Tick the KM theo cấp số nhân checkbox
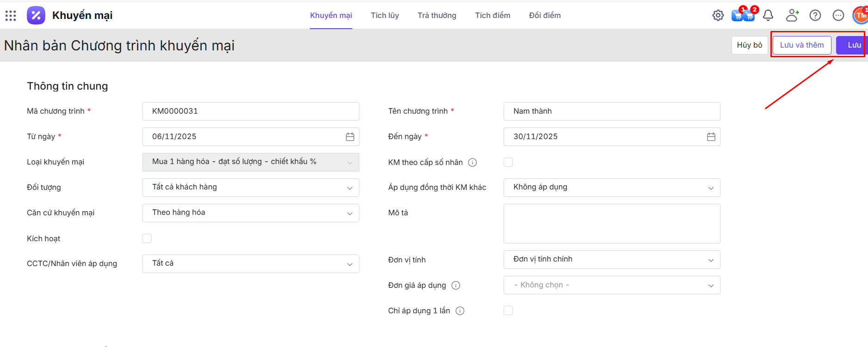The image size is (868, 347). 508,162
